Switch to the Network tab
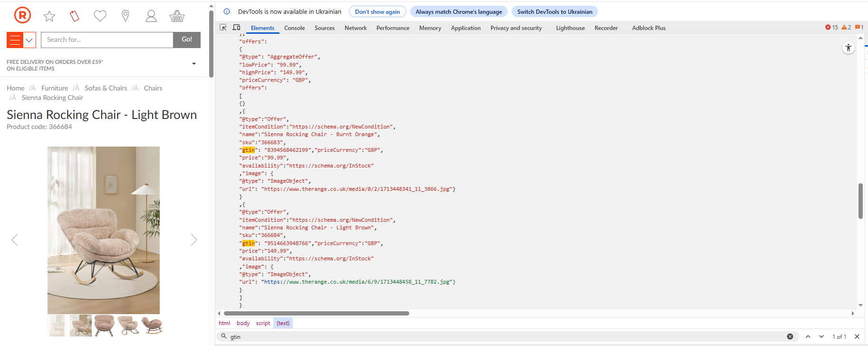Screen dimensions: 868x346 tap(356, 28)
